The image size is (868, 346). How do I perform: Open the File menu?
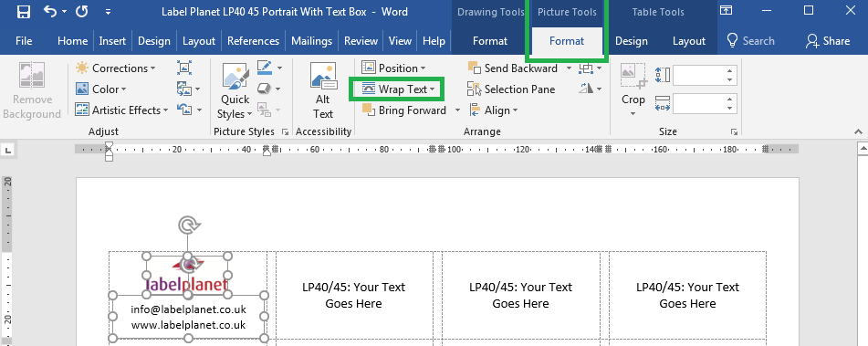pos(24,41)
